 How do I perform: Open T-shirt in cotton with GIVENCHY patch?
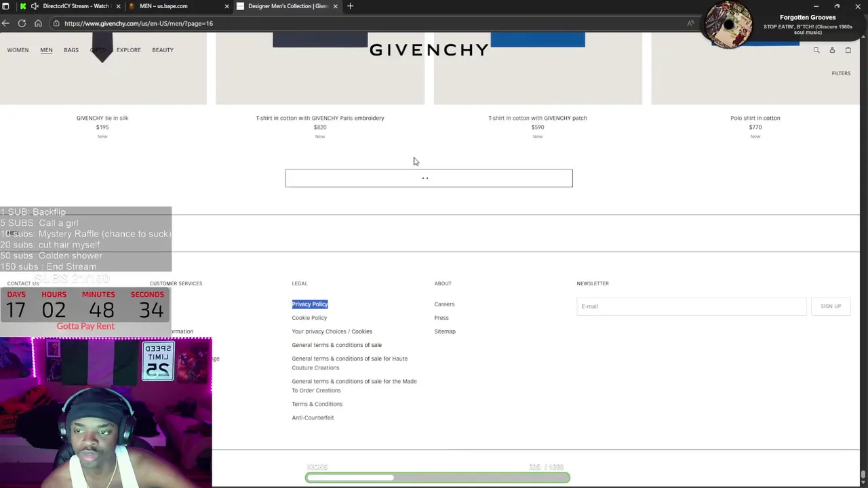point(538,118)
